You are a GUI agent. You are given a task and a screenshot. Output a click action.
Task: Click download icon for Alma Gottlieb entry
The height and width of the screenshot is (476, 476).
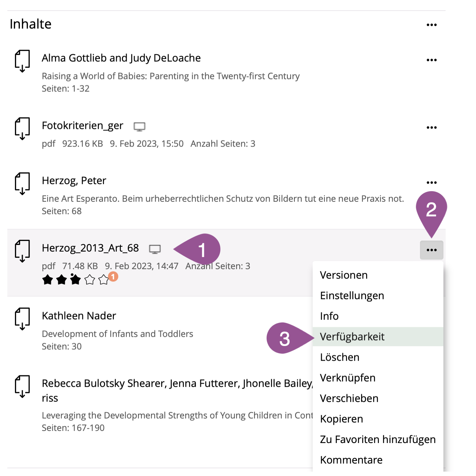pyautogui.click(x=22, y=61)
